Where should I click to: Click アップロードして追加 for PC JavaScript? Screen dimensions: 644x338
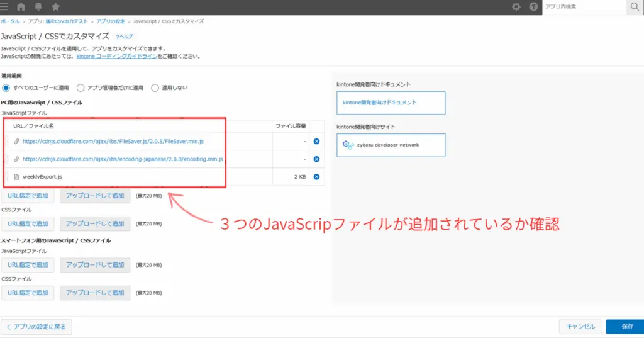[x=95, y=196]
